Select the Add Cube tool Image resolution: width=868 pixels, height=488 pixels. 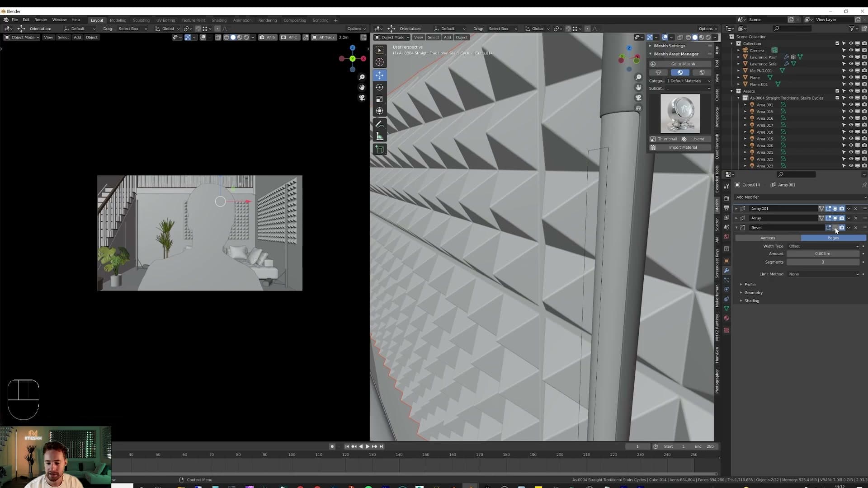pos(380,150)
